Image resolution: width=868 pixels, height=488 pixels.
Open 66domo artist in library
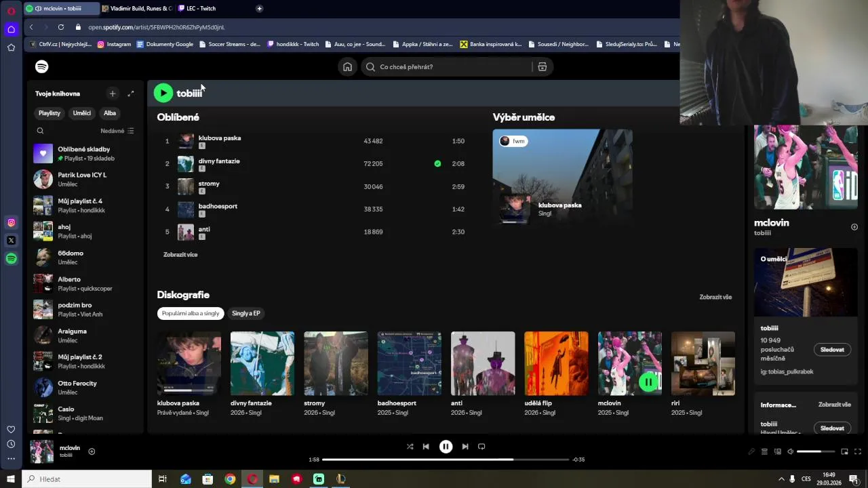(87, 258)
